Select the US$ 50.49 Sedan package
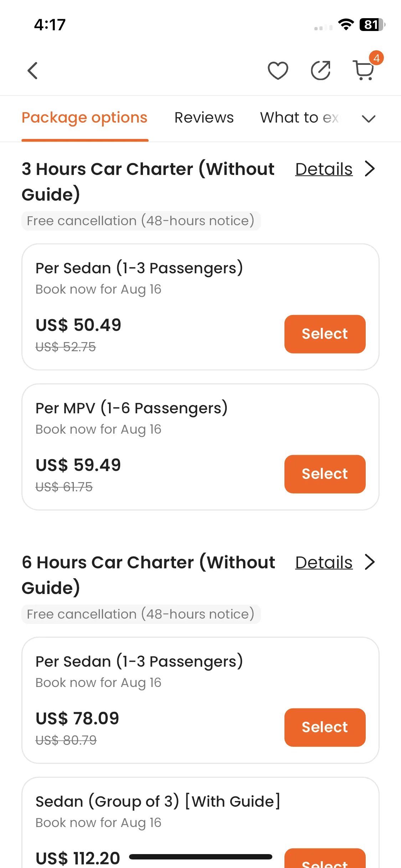 click(x=325, y=334)
